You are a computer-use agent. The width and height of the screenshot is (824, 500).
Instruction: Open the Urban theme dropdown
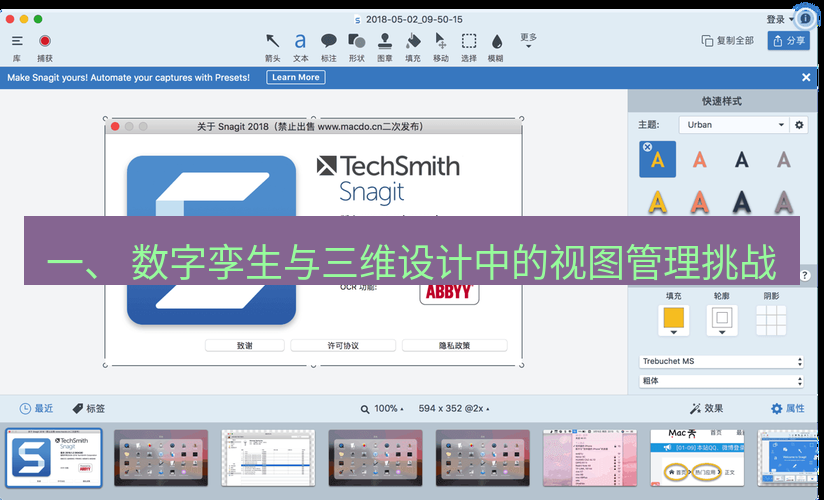click(734, 125)
